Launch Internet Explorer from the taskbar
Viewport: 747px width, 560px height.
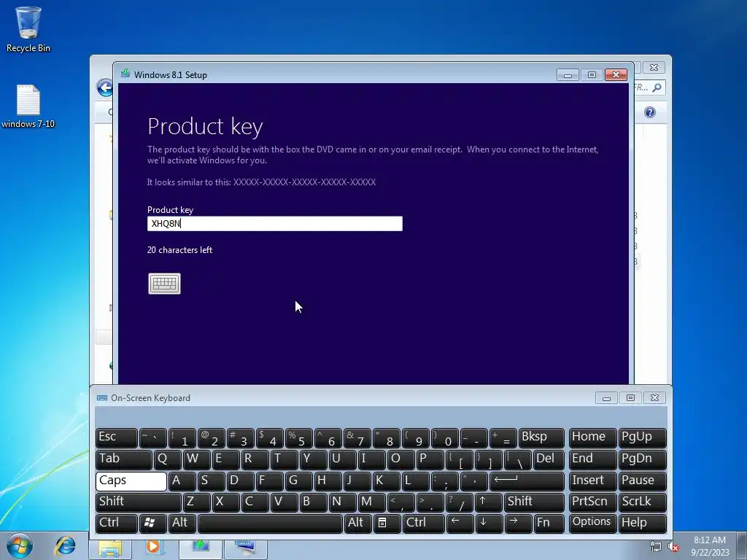pyautogui.click(x=65, y=545)
